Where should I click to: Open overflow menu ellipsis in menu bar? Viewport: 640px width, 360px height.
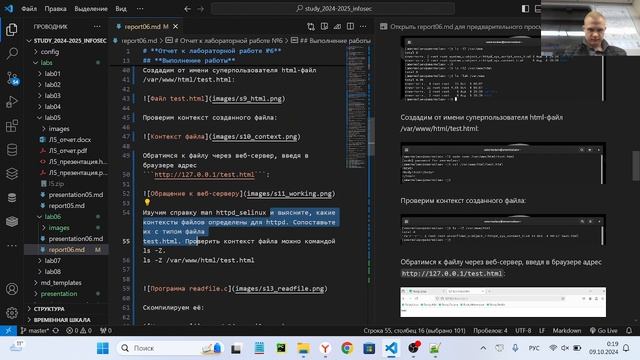[140, 9]
